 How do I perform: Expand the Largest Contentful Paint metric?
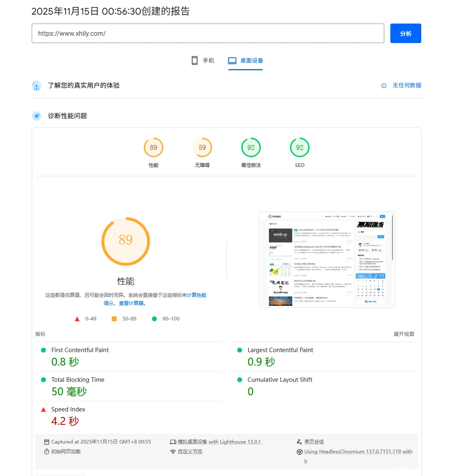tap(280, 350)
